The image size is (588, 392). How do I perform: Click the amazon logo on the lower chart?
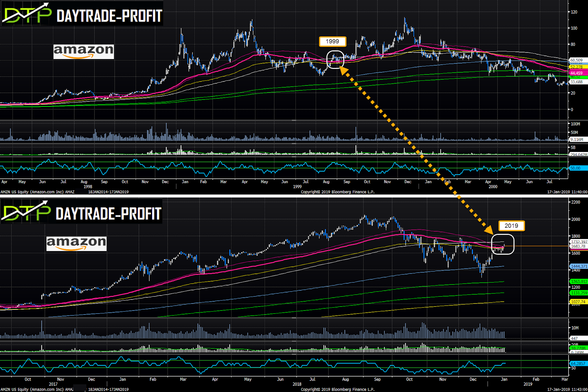click(76, 244)
